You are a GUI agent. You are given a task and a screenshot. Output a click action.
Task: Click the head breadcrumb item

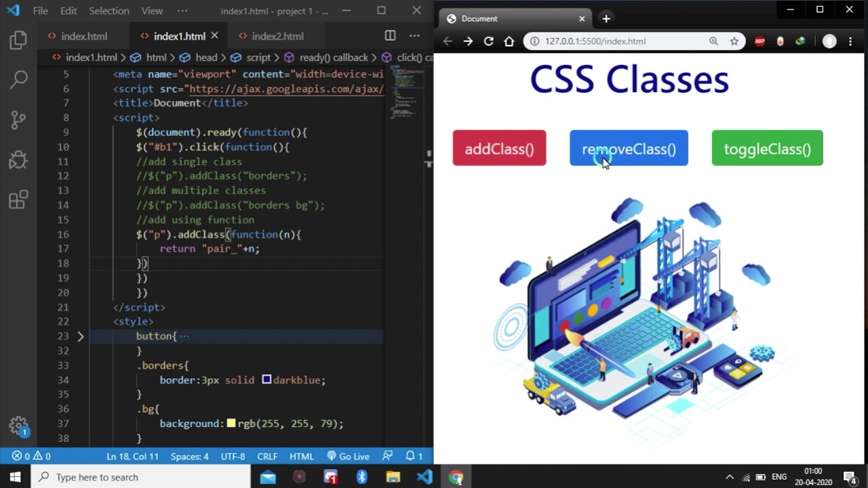click(199, 58)
